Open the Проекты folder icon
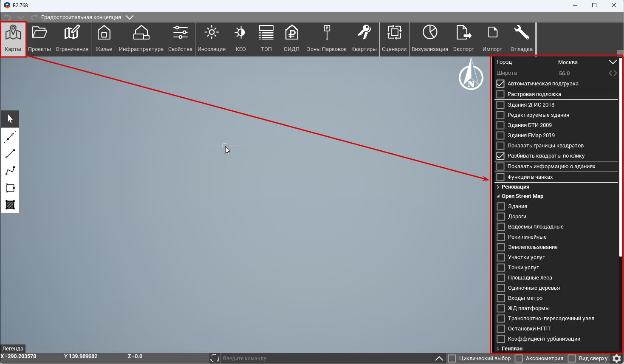This screenshot has width=624, height=364. [x=40, y=33]
